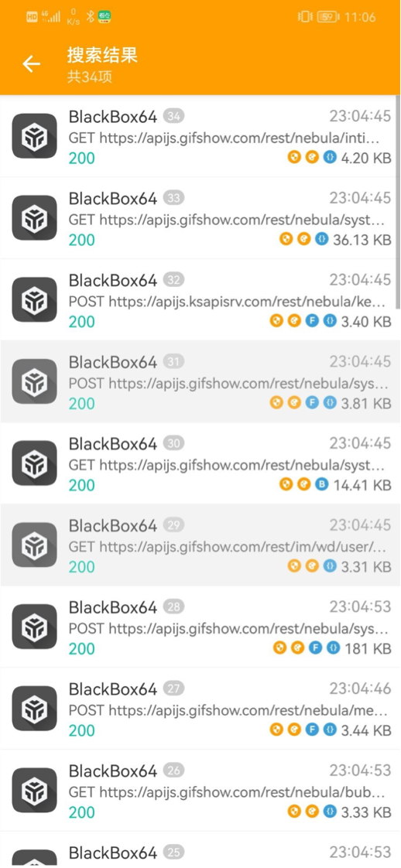The width and height of the screenshot is (401, 868).
Task: Tap the back arrow in header
Action: point(31,64)
